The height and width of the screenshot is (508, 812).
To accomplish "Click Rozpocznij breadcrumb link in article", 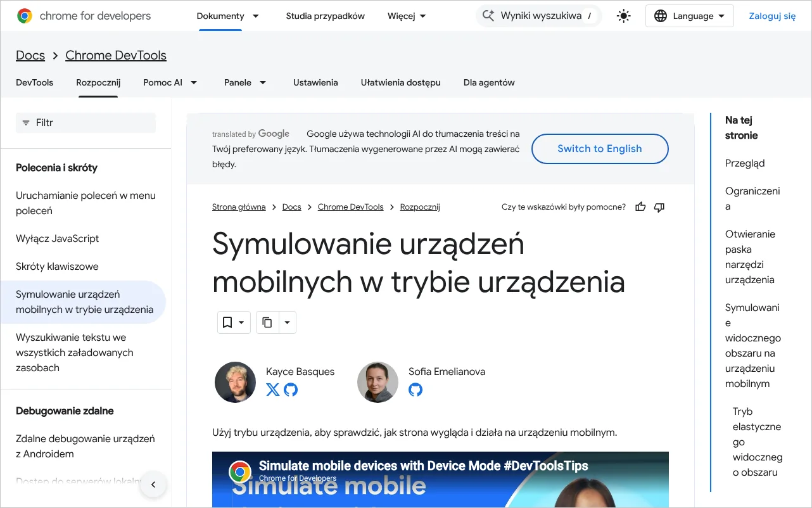I will click(x=420, y=207).
